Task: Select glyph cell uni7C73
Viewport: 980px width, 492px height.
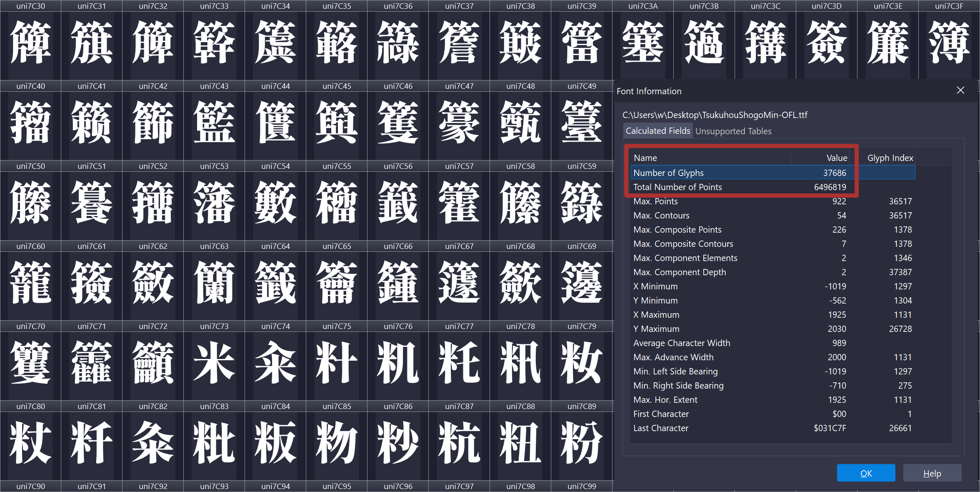Action: click(214, 360)
